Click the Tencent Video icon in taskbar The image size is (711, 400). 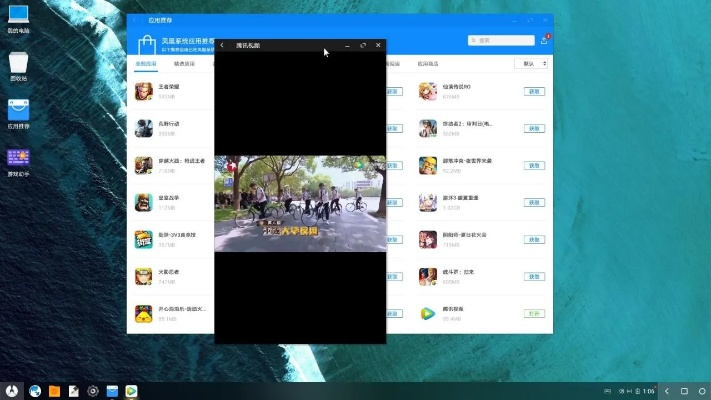click(x=131, y=390)
